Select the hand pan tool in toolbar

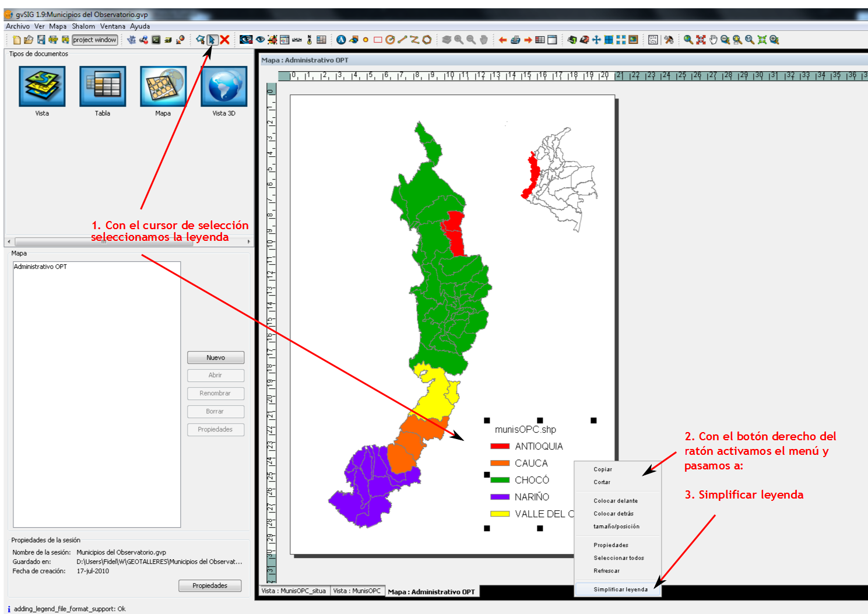tap(713, 40)
